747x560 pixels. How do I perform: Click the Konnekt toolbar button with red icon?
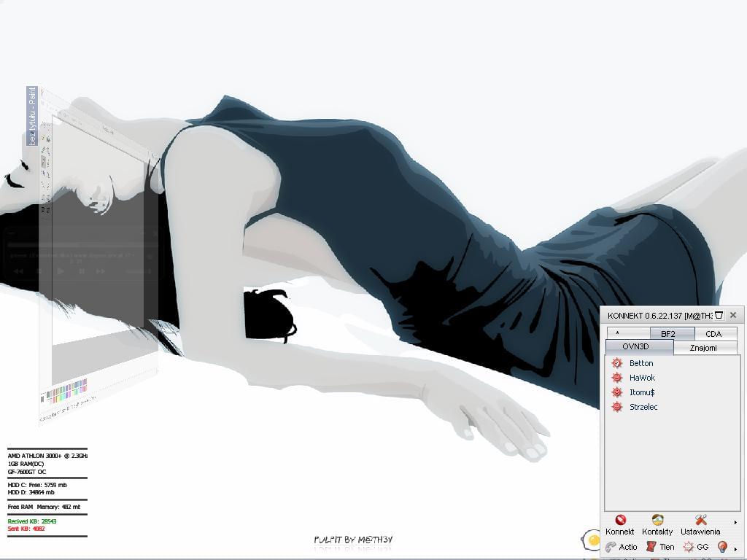tap(620, 525)
